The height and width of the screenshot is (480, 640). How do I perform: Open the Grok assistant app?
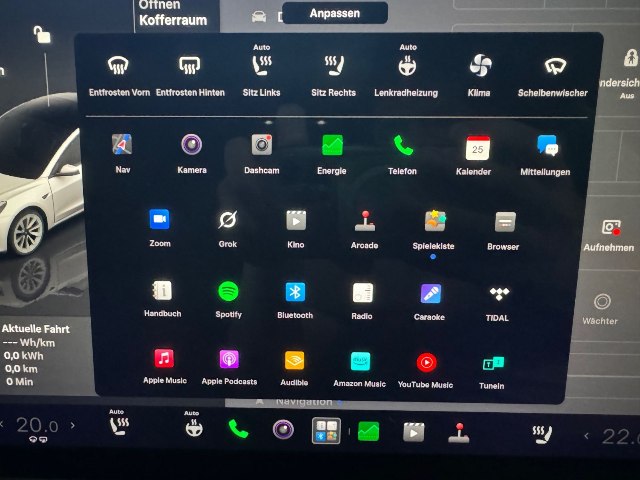click(x=227, y=220)
